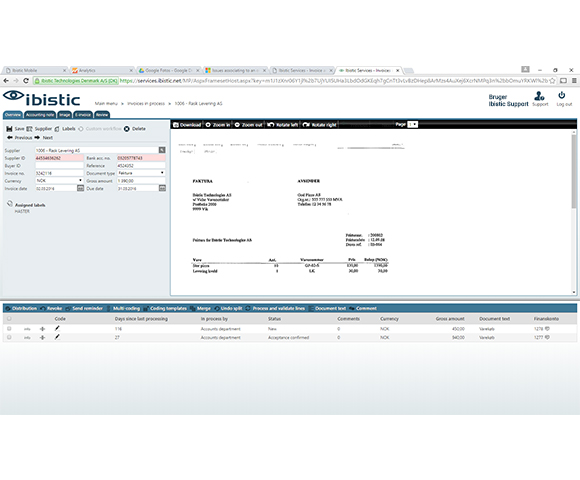Click the Save disk icon

9,129
